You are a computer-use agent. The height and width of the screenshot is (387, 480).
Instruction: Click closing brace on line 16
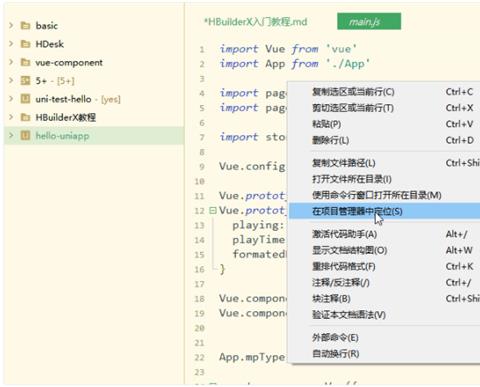(223, 269)
